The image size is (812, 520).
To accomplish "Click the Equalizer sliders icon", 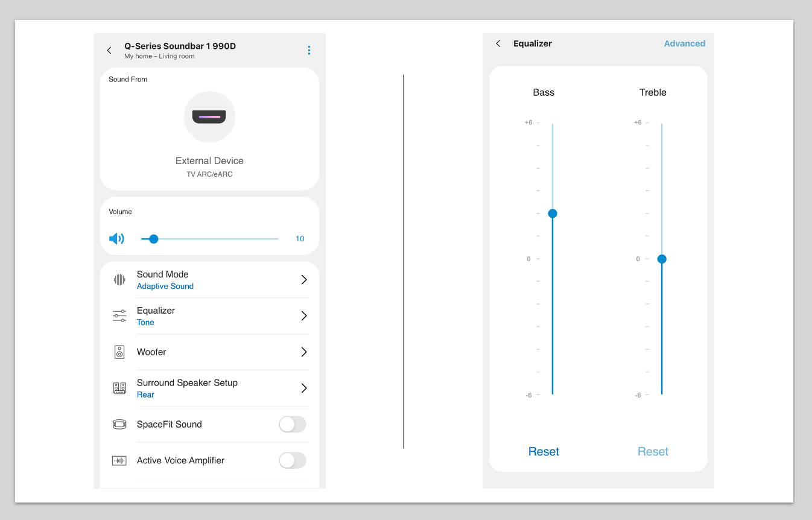I will tap(119, 315).
